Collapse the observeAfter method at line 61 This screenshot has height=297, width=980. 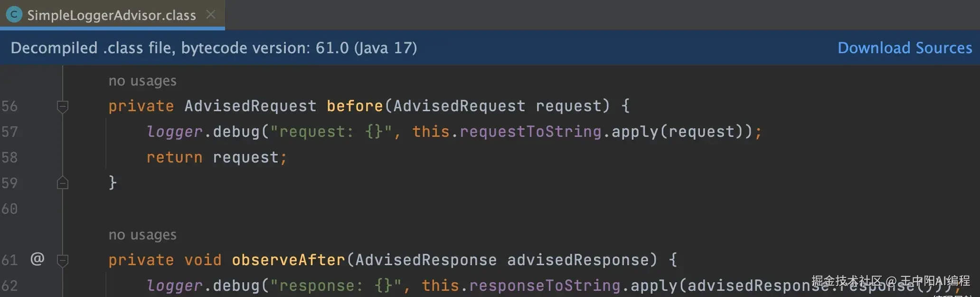tap(62, 260)
